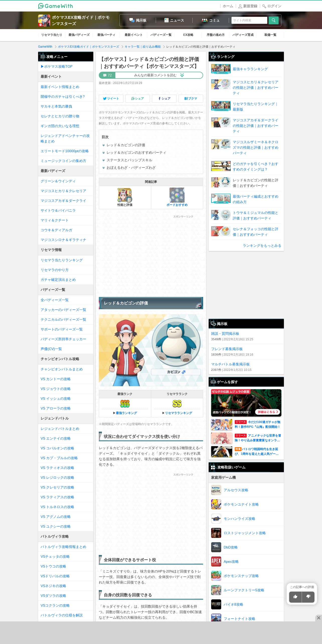Screen dimensions: 322x644
Task: Click the ポケモンユナイト攻略 game icon
Action: [216, 504]
